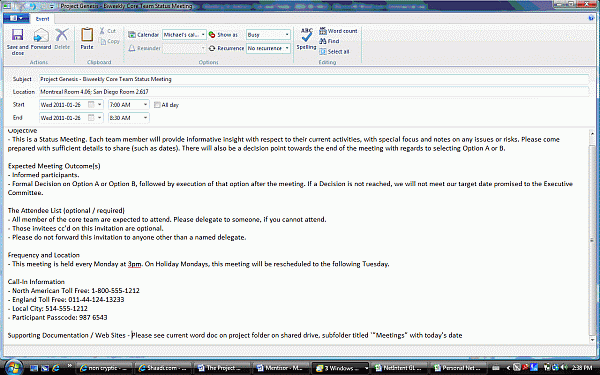Click the 'Call-In Information' heading
Viewport: 600px width, 375px height.
36,282
